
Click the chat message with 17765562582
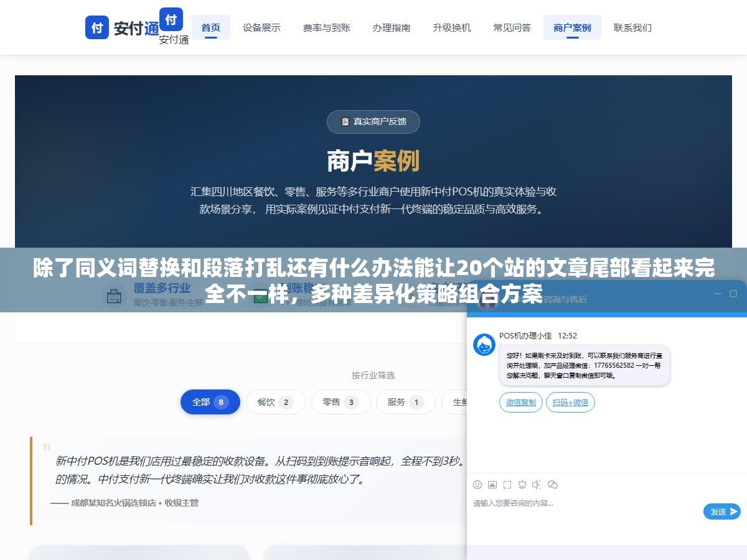coord(585,365)
